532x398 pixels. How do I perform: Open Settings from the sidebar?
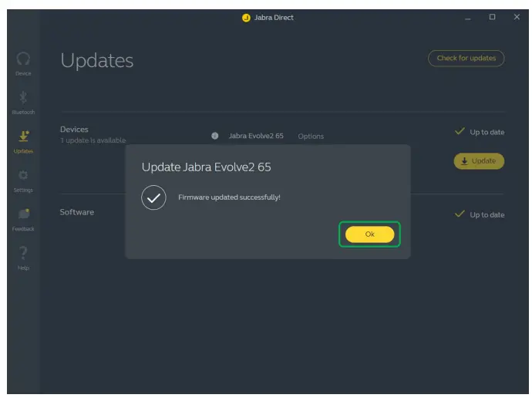pyautogui.click(x=23, y=180)
